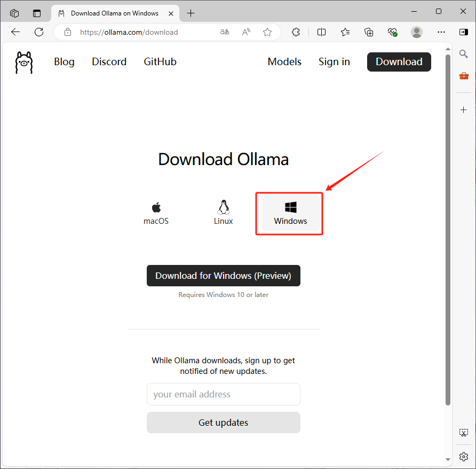The image size is (476, 469).
Task: Reload the page with refresh icon
Action: (x=39, y=32)
